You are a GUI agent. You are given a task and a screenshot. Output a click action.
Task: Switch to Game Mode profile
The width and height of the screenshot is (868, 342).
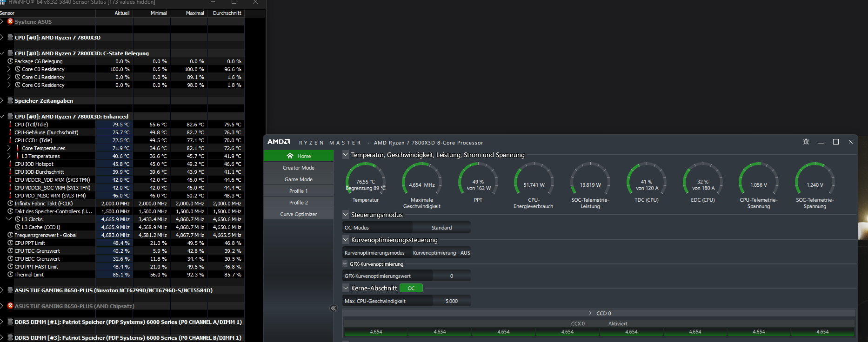pos(299,179)
